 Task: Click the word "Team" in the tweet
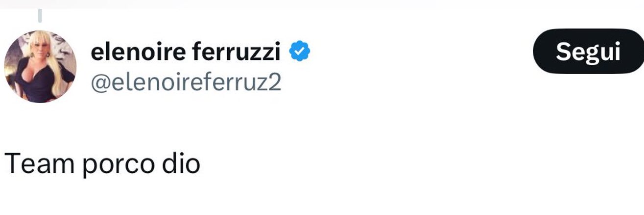pyautogui.click(x=39, y=163)
